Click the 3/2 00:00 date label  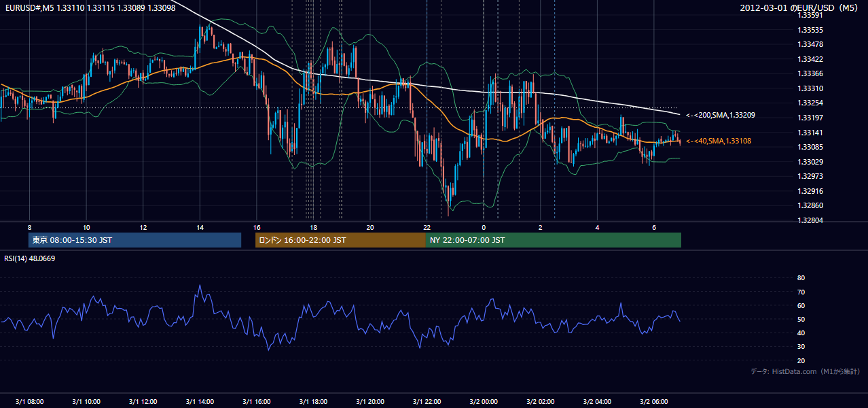click(484, 401)
